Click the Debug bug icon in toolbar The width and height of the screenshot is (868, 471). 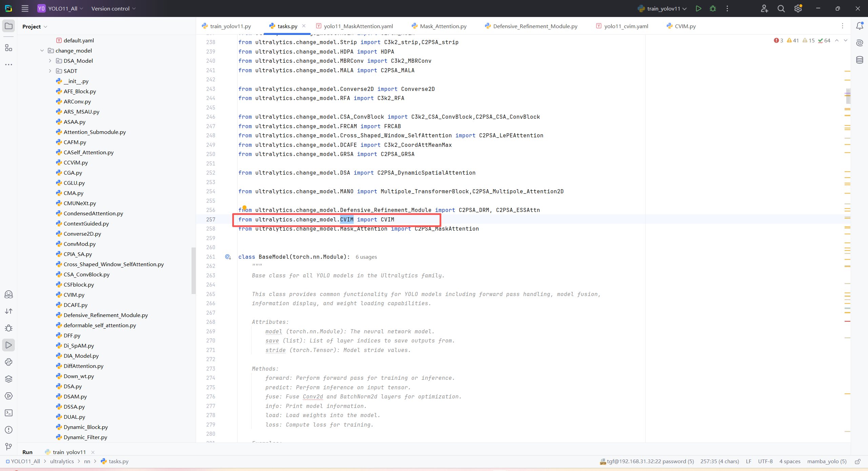(713, 8)
